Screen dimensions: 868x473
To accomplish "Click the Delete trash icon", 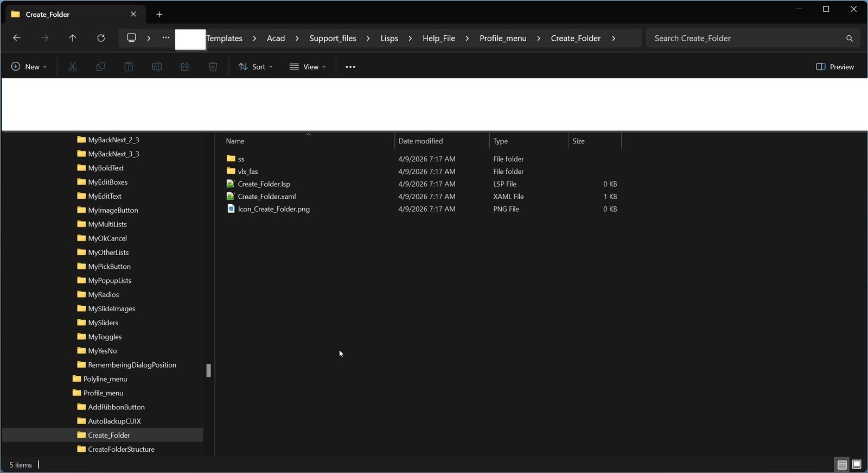I will [x=213, y=67].
